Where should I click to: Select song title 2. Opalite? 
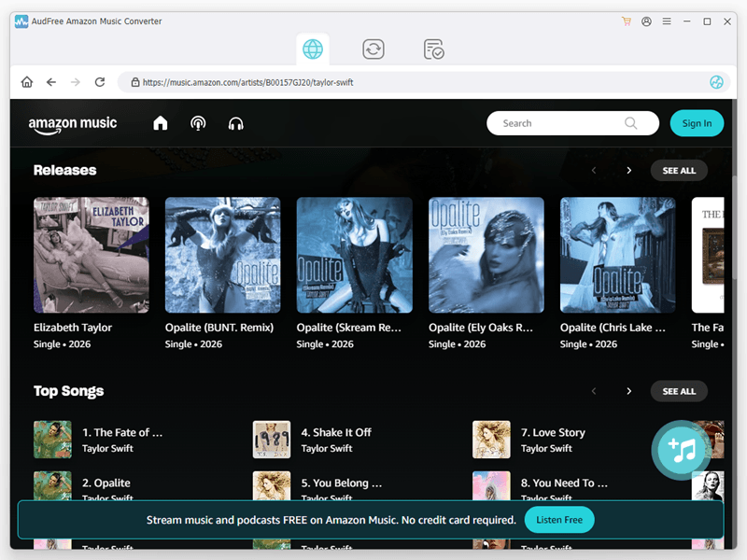click(106, 483)
